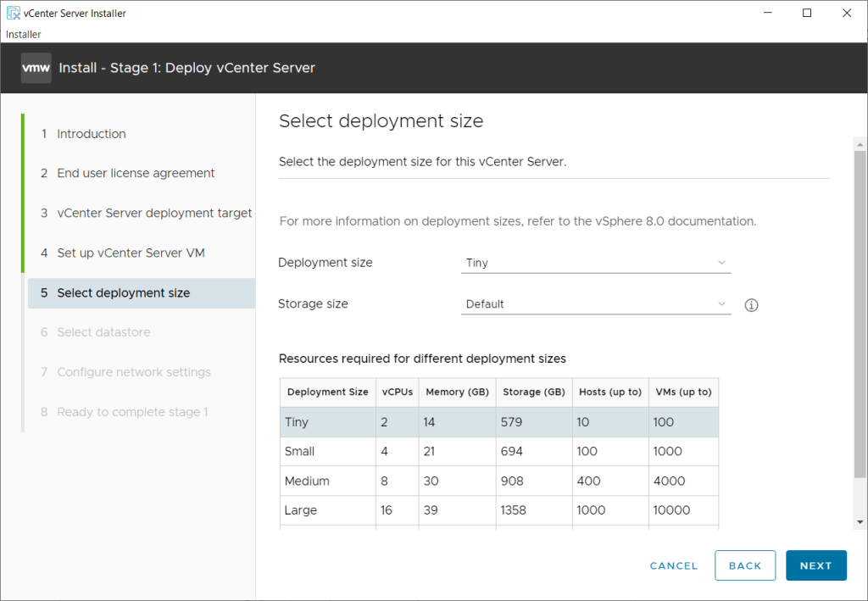Click the storage size info icon
The image size is (868, 601).
751,305
